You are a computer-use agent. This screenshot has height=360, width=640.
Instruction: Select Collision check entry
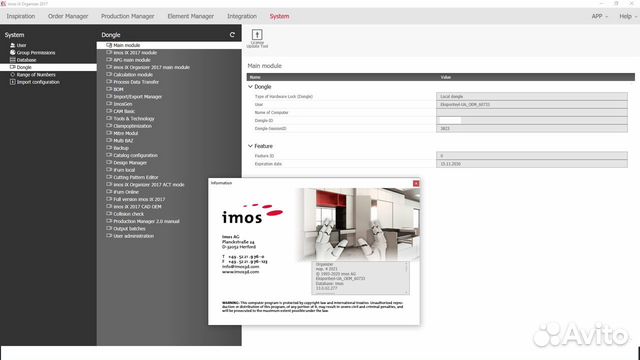[x=128, y=214]
